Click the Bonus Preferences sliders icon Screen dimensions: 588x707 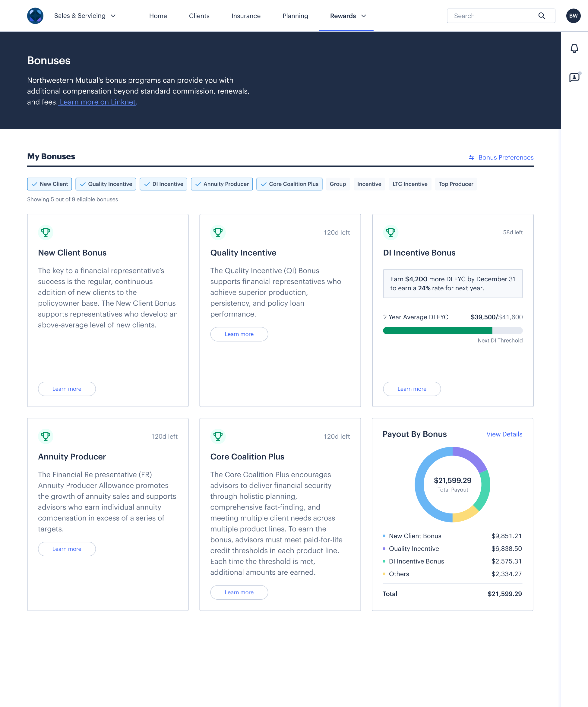tap(471, 157)
